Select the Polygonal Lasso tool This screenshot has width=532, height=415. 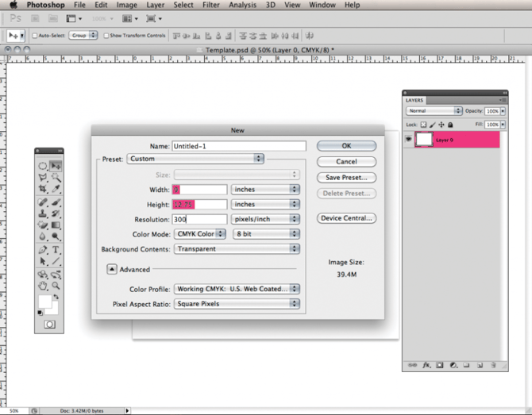coord(42,177)
